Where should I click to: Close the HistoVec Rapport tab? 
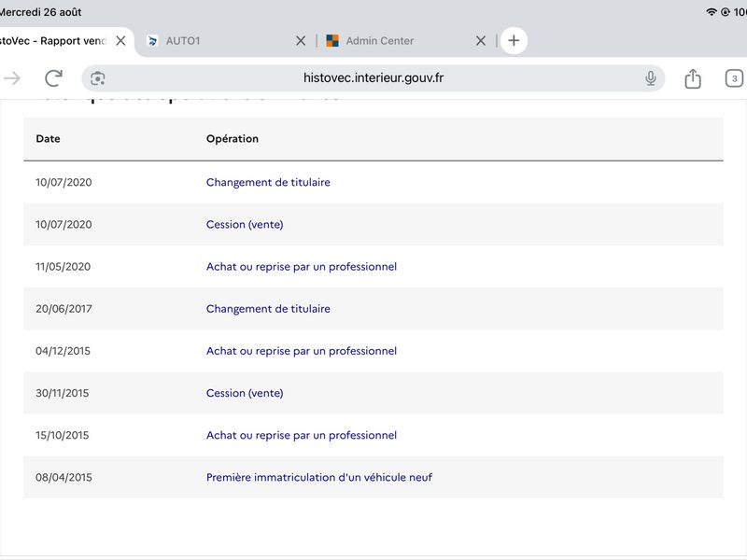121,41
